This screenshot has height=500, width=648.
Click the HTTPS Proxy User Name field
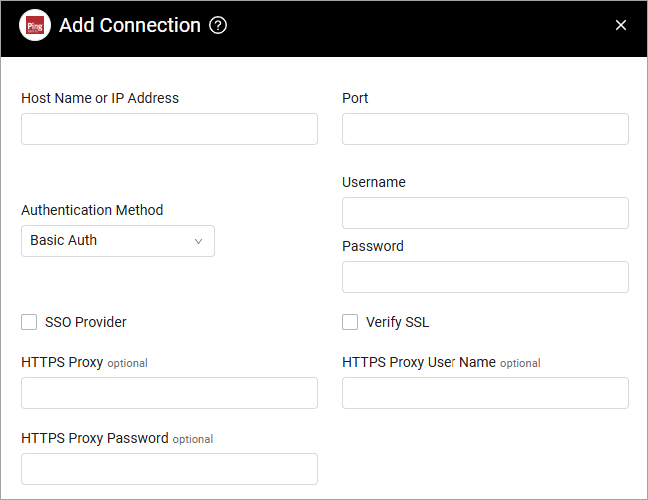pos(485,393)
